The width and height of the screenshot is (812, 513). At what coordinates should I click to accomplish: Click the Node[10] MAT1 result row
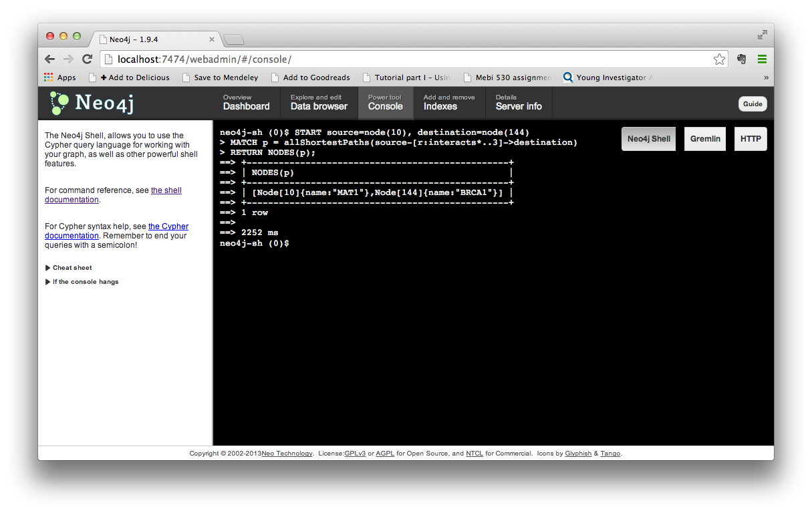378,192
